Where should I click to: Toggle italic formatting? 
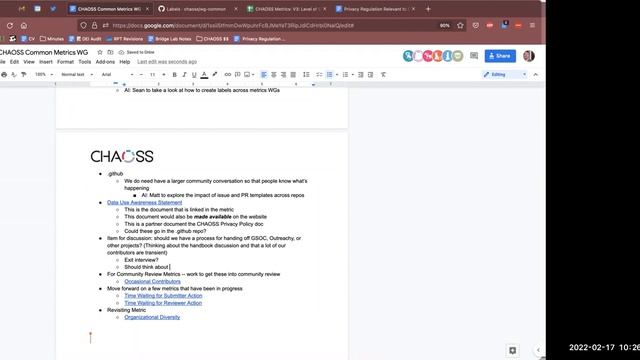click(184, 75)
